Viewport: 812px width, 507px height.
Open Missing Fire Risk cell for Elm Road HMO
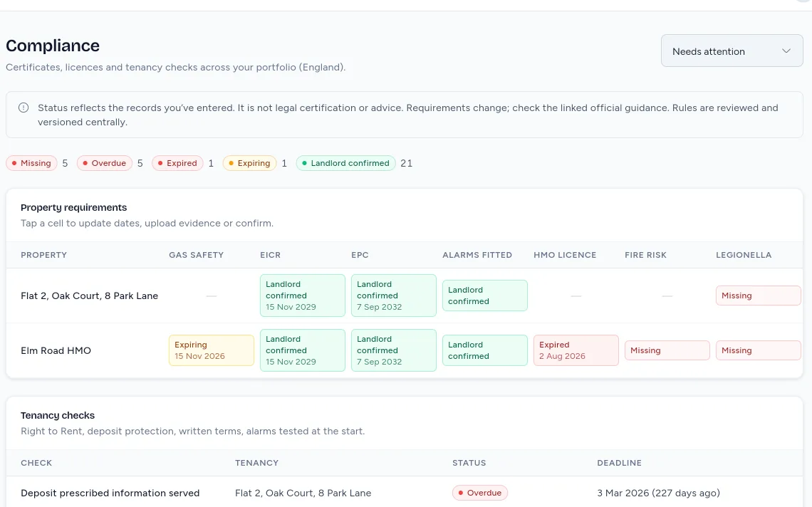tap(667, 350)
